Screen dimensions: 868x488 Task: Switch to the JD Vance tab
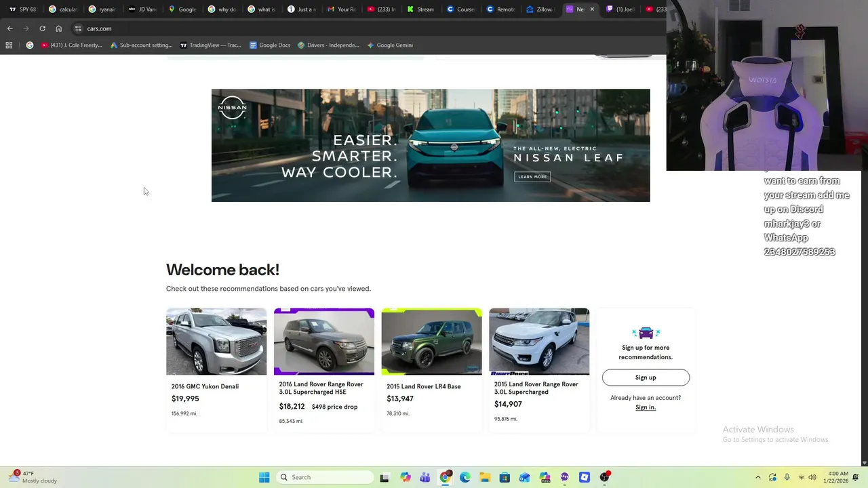coord(142,9)
